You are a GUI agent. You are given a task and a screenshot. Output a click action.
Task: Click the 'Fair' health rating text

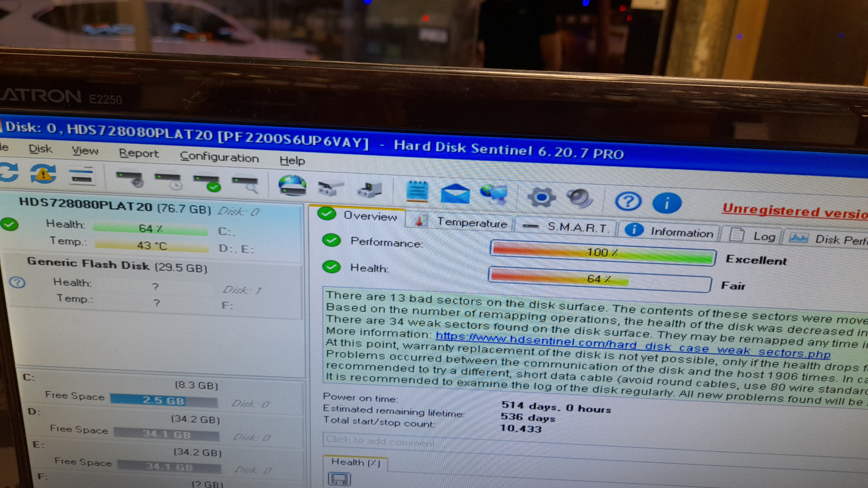point(733,286)
